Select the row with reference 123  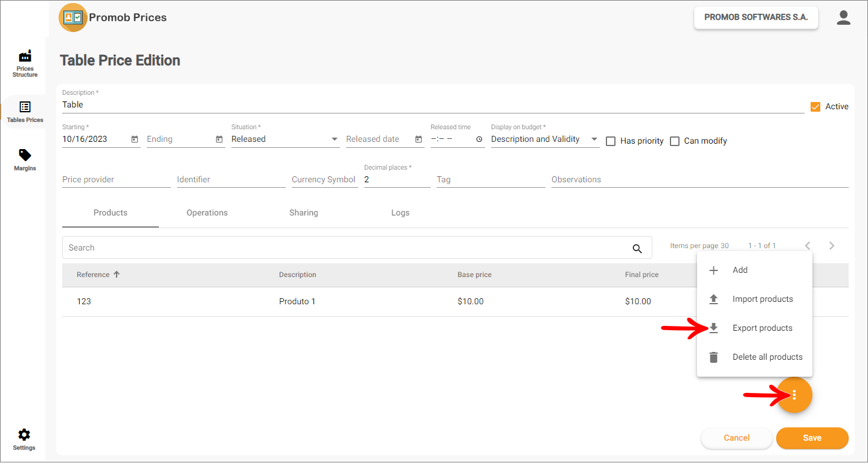tap(455, 302)
